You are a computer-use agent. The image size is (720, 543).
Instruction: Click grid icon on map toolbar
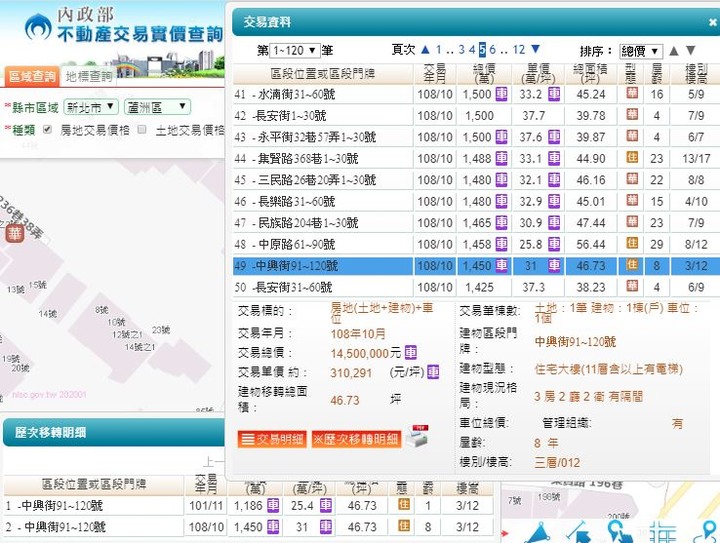point(662,532)
